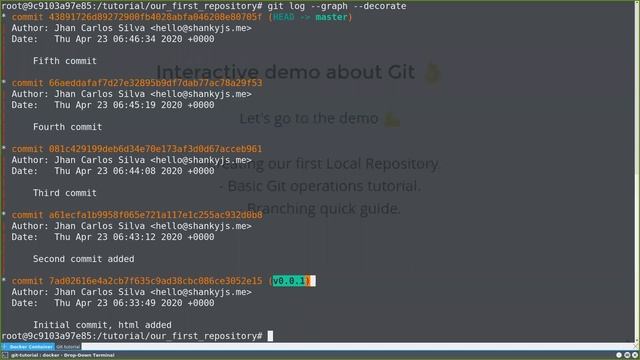Click the 'git-tutorial : docker - Drop-Down Terminal' title

(x=62, y=356)
